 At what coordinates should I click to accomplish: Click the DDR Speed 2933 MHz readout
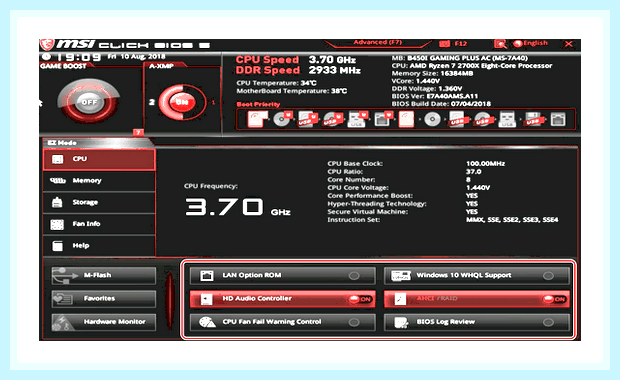tap(298, 70)
